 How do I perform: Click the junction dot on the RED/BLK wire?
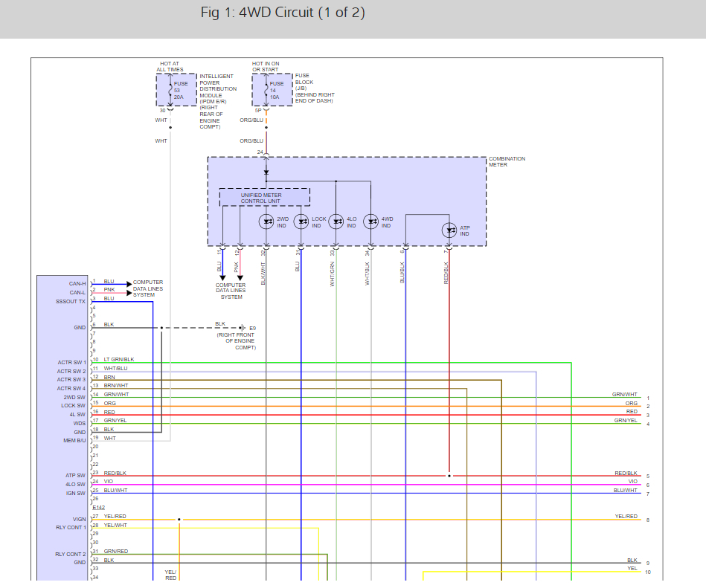(x=449, y=476)
